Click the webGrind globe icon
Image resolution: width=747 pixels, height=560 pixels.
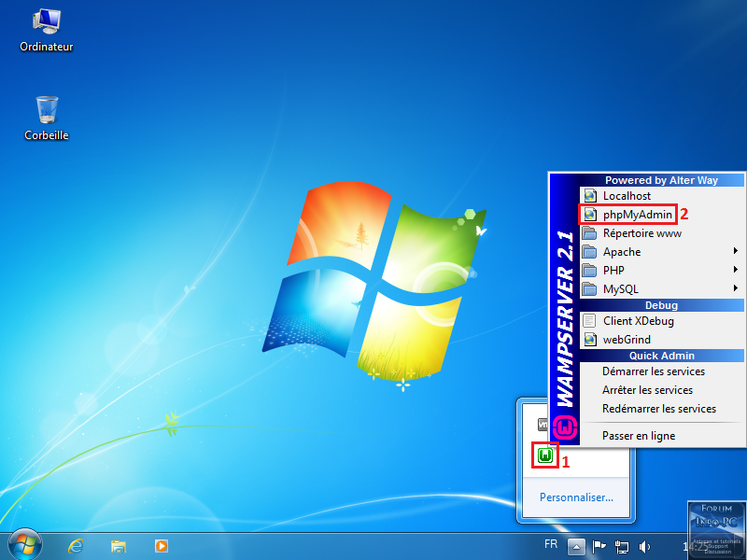(590, 340)
